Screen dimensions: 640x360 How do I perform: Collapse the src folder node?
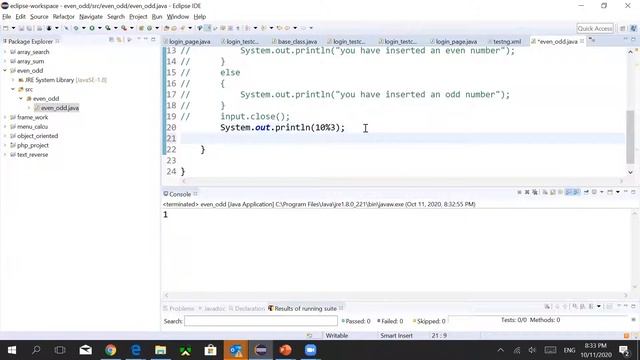tap(13, 89)
